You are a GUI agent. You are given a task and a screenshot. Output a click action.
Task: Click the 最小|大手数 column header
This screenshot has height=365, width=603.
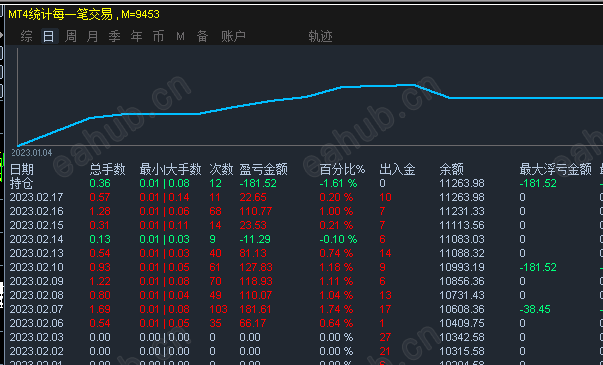170,169
